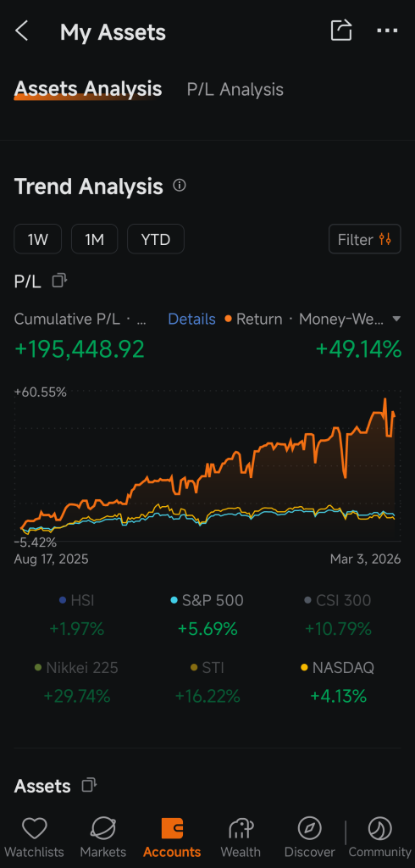Select the 1M time range

[94, 239]
